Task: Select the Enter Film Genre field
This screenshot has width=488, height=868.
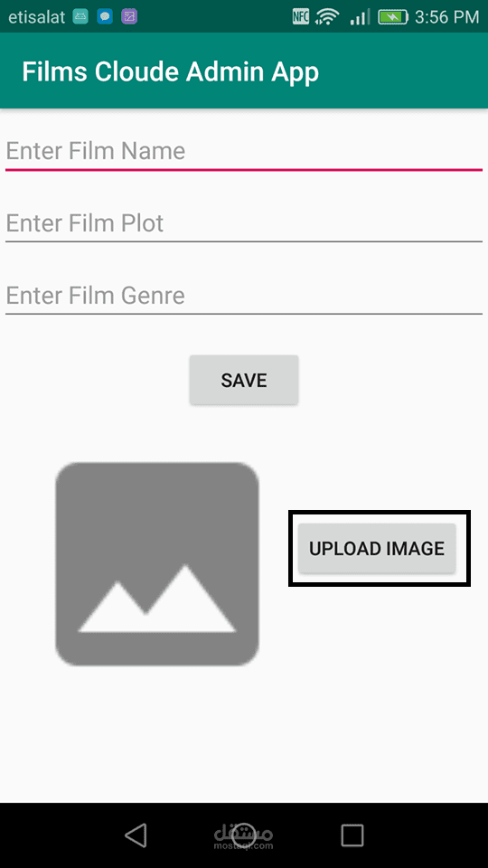Action: tap(244, 296)
